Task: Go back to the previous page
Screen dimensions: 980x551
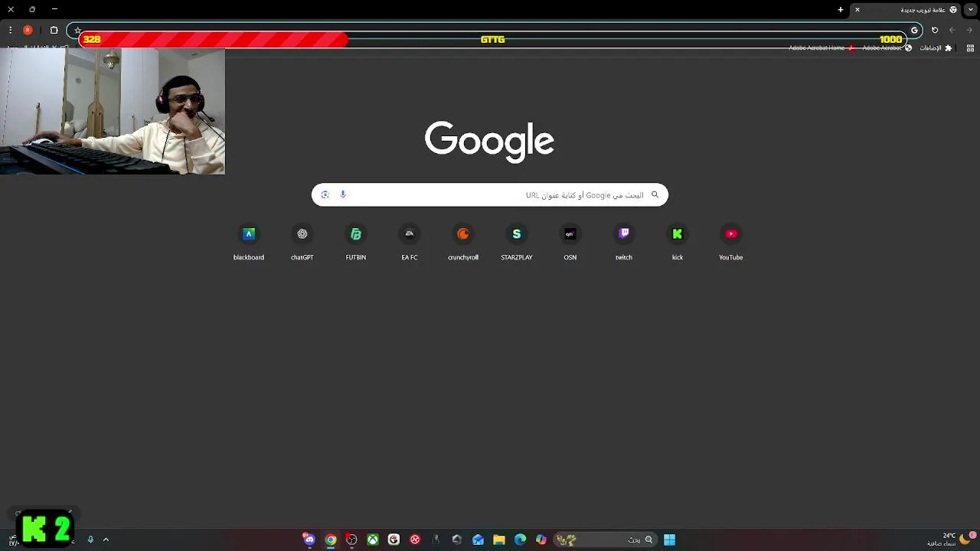Action: [x=969, y=31]
